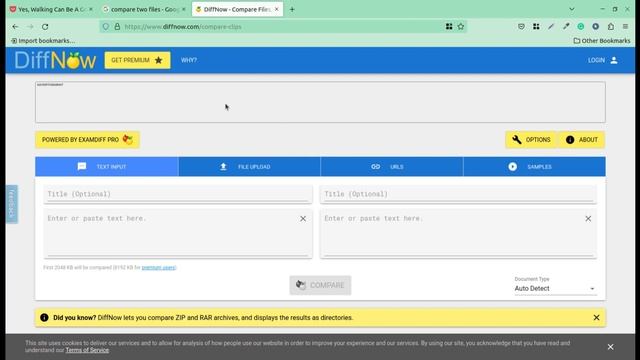The image size is (640, 360).
Task: Switch to the File Upload tab
Action: click(x=249, y=167)
